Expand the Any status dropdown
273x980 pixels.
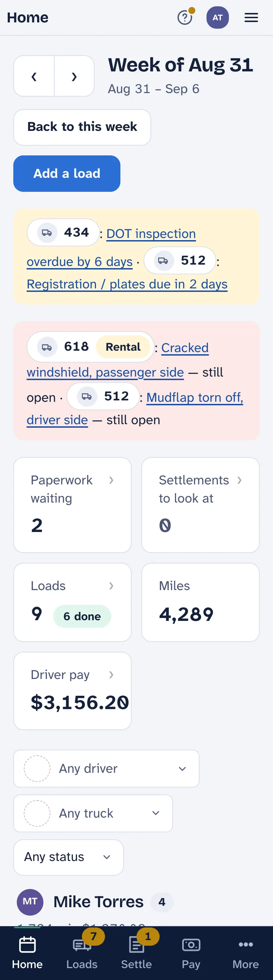[x=69, y=857]
